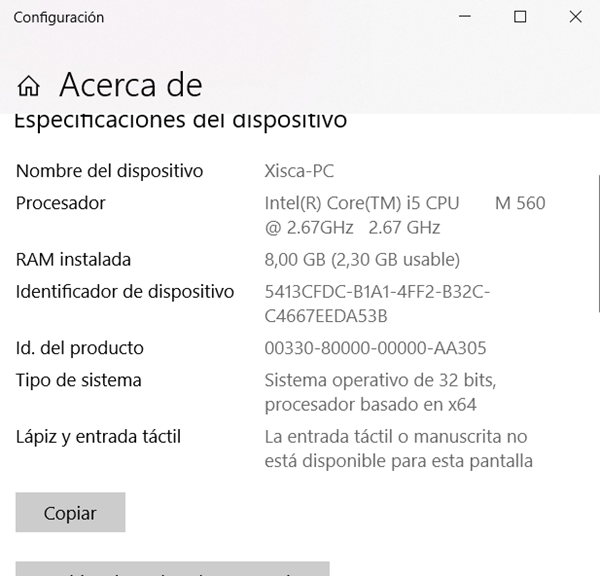Click the Lápiz y entrada táctil label

pyautogui.click(x=98, y=436)
